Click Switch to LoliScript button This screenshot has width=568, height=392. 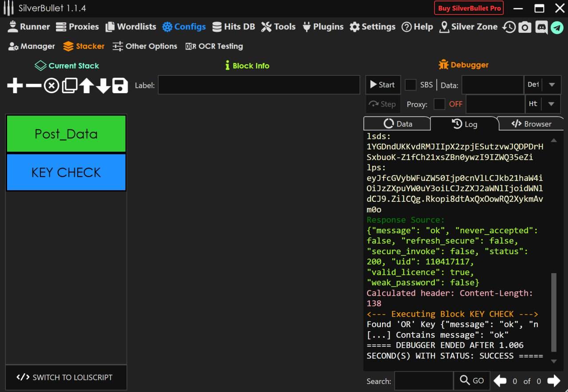pyautogui.click(x=66, y=377)
